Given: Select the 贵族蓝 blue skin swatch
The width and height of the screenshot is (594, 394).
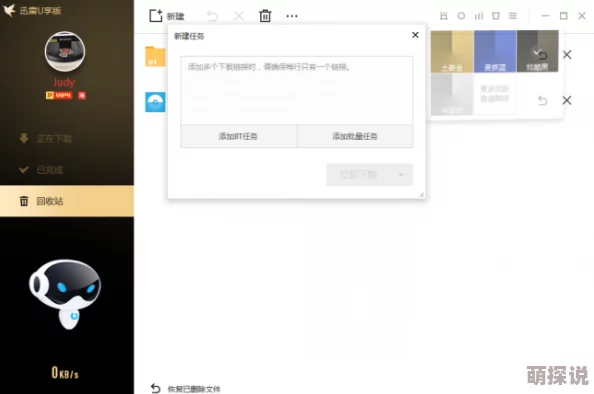Looking at the screenshot, I should click(x=495, y=51).
